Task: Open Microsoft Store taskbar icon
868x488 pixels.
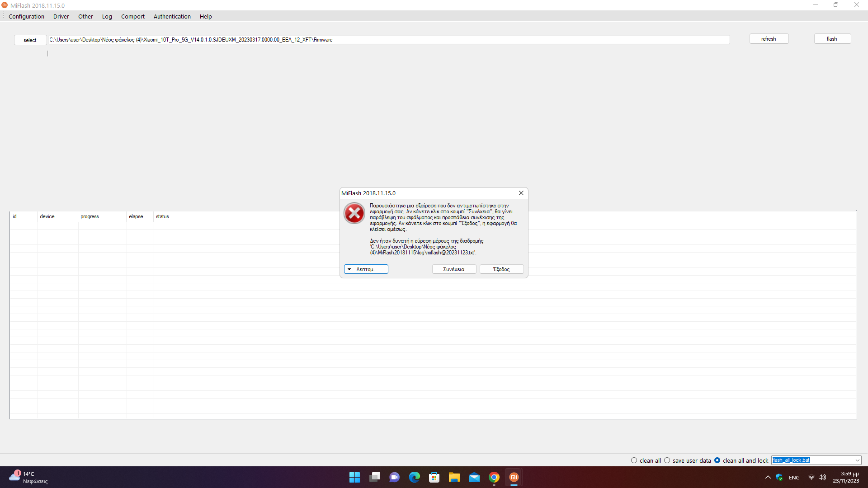Action: tap(434, 477)
